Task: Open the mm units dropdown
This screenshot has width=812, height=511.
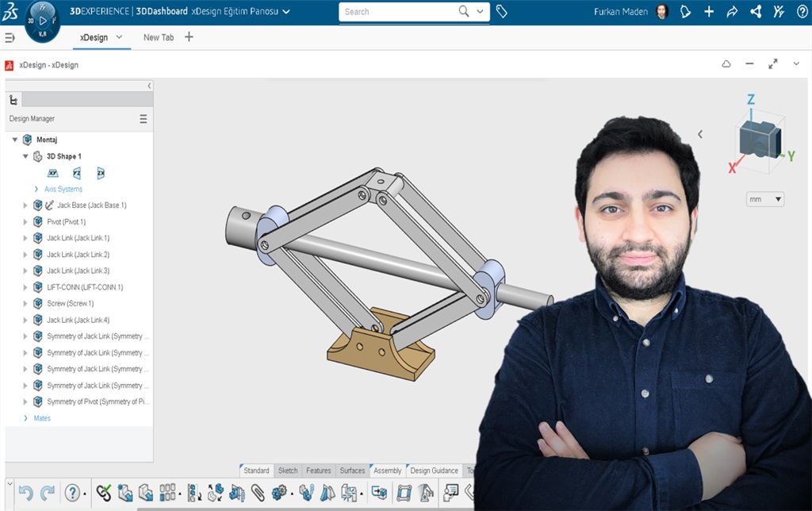Action: click(x=765, y=199)
